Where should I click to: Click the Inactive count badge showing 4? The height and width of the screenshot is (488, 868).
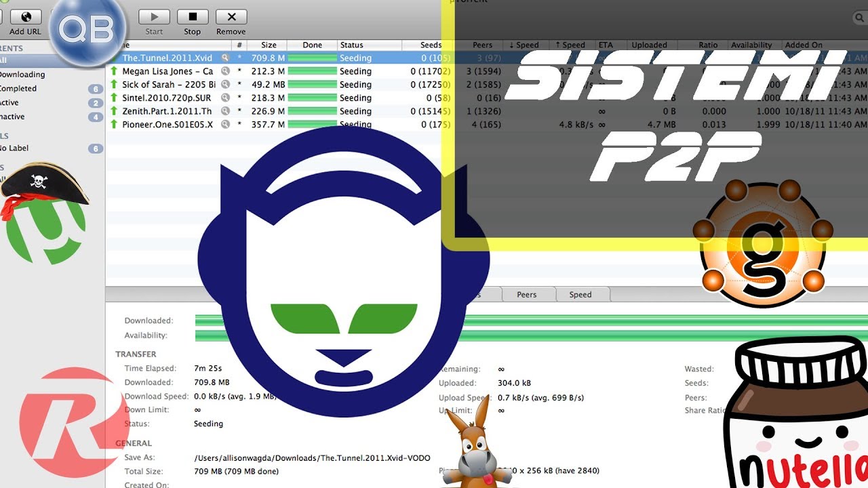click(96, 117)
